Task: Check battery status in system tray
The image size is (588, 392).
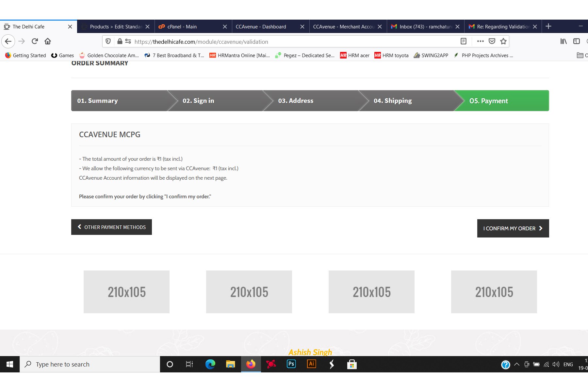Action: tap(536, 364)
